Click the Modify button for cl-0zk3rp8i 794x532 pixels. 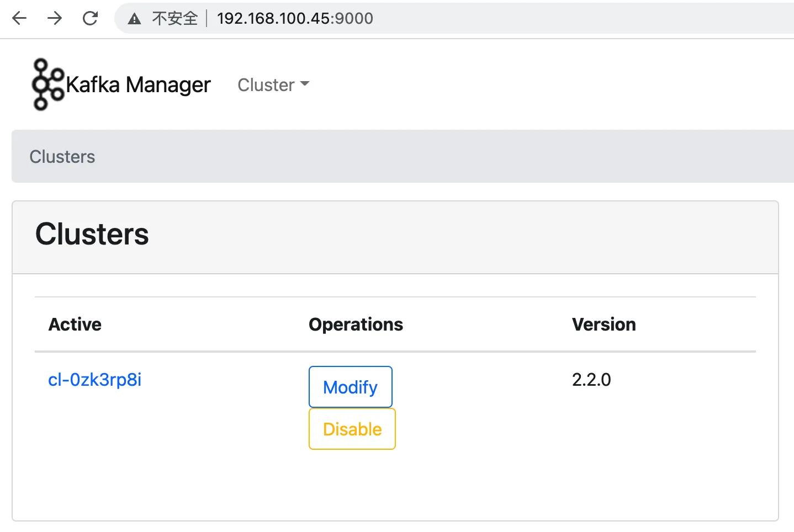click(350, 387)
